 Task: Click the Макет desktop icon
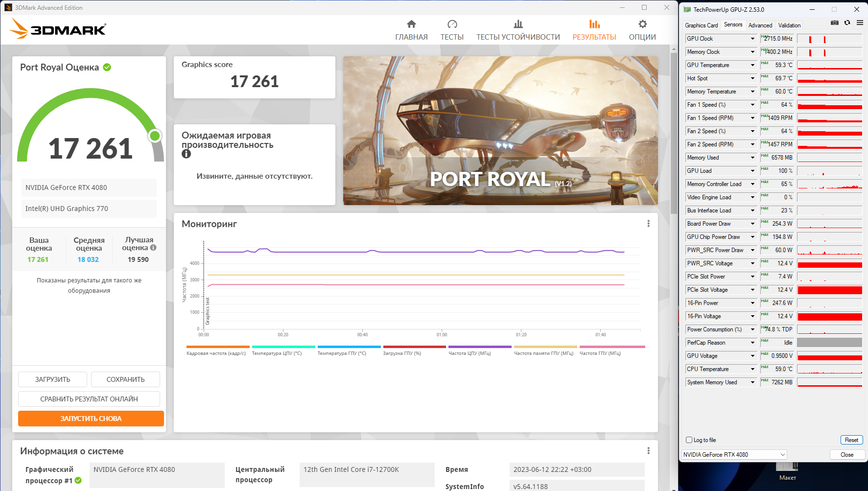click(788, 472)
